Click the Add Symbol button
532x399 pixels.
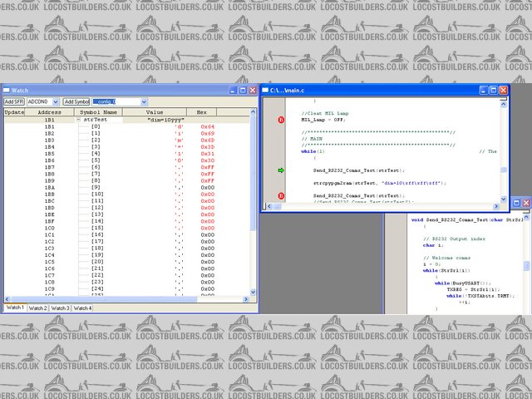pyautogui.click(x=76, y=101)
